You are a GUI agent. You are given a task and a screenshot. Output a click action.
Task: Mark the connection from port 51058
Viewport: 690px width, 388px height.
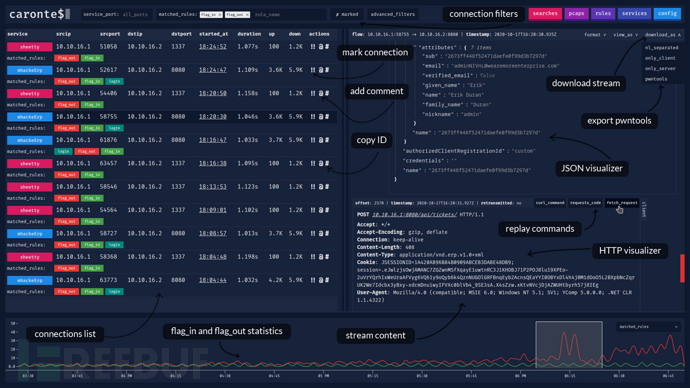[313, 47]
